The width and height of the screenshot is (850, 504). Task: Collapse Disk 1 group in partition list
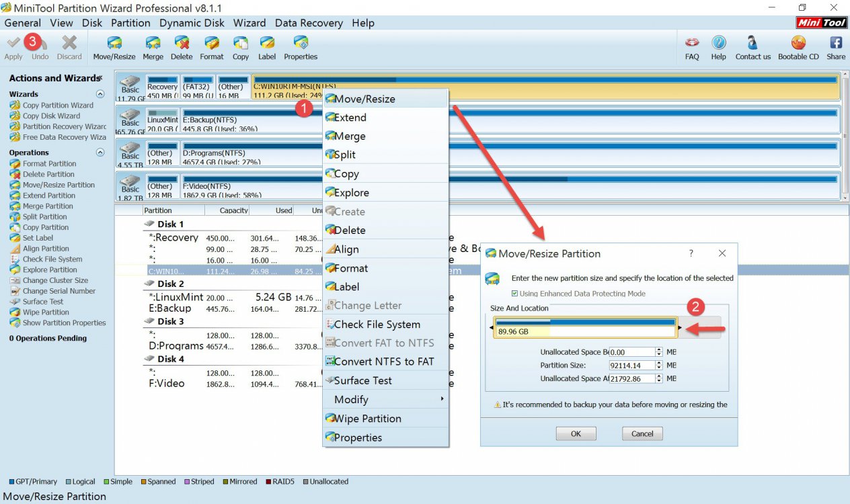tap(149, 224)
